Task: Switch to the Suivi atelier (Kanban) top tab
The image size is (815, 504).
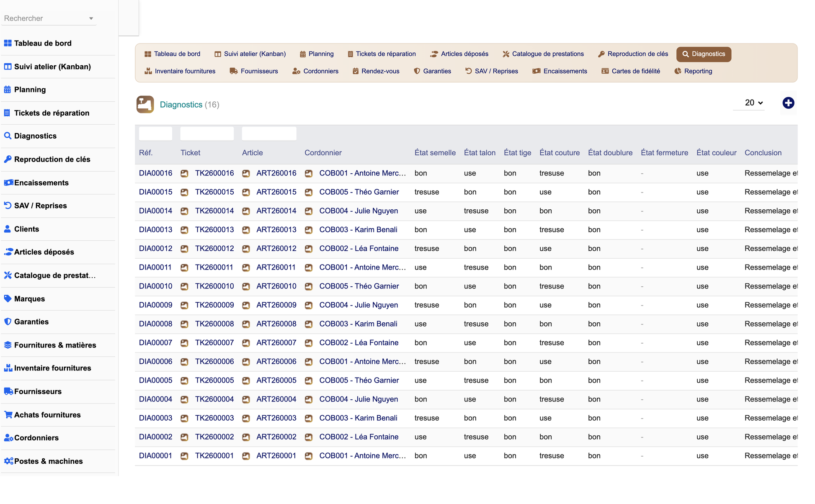Action: tap(250, 54)
